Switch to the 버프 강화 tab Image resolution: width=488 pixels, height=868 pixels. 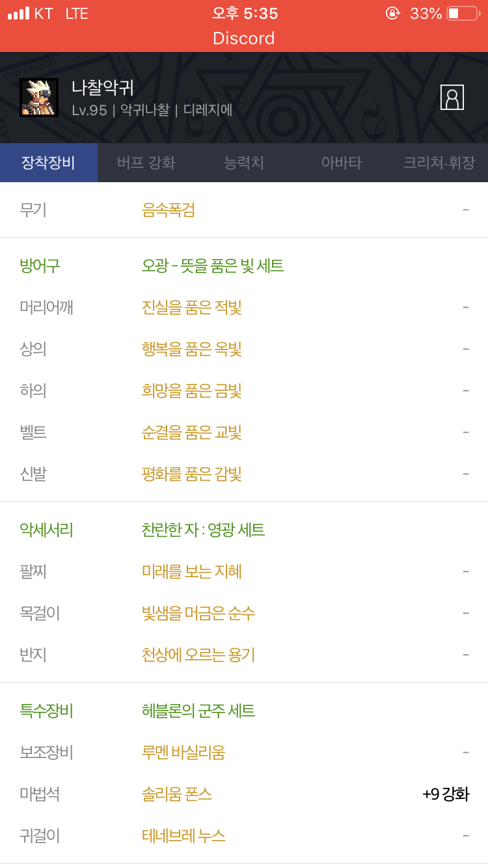coord(146,163)
